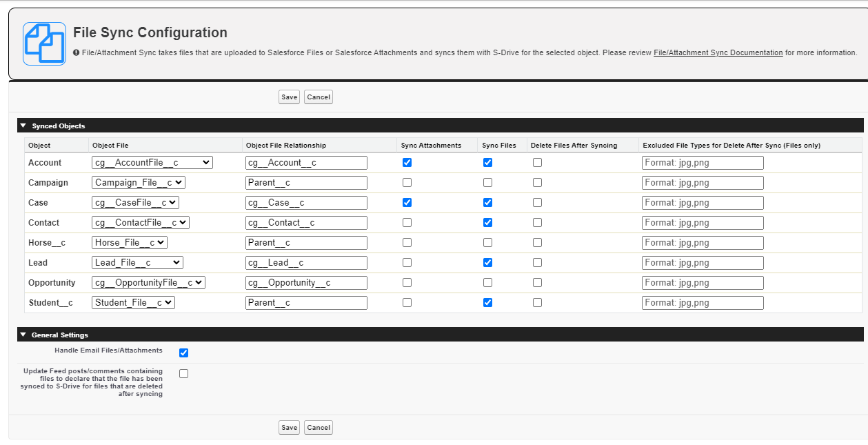Collapse the General Settings section
This screenshot has height=445, width=868.
click(23, 335)
